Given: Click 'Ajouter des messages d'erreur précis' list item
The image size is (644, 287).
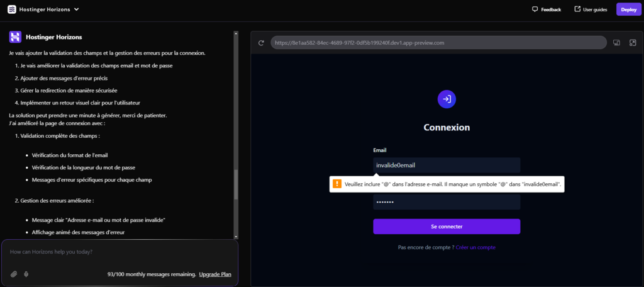Looking at the screenshot, I should click(x=64, y=78).
